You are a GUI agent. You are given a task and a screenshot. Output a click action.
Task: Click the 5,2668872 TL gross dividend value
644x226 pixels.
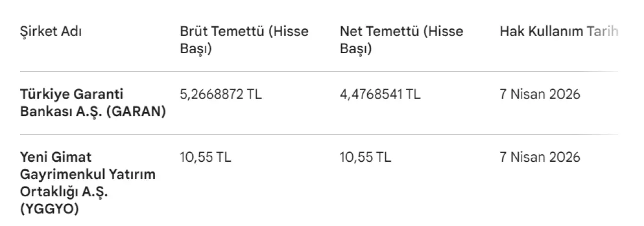click(221, 94)
